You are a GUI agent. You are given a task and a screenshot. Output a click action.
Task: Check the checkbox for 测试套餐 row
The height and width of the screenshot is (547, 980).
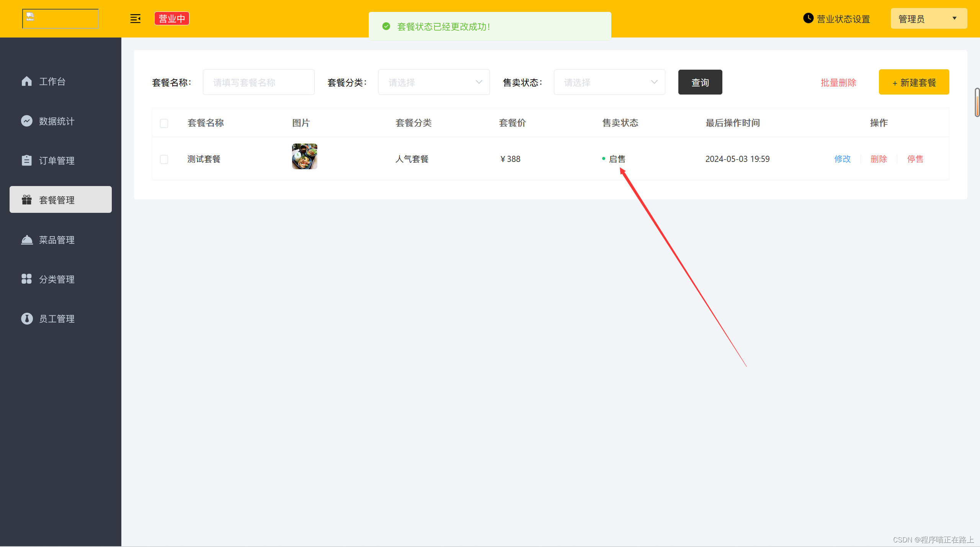pos(164,159)
